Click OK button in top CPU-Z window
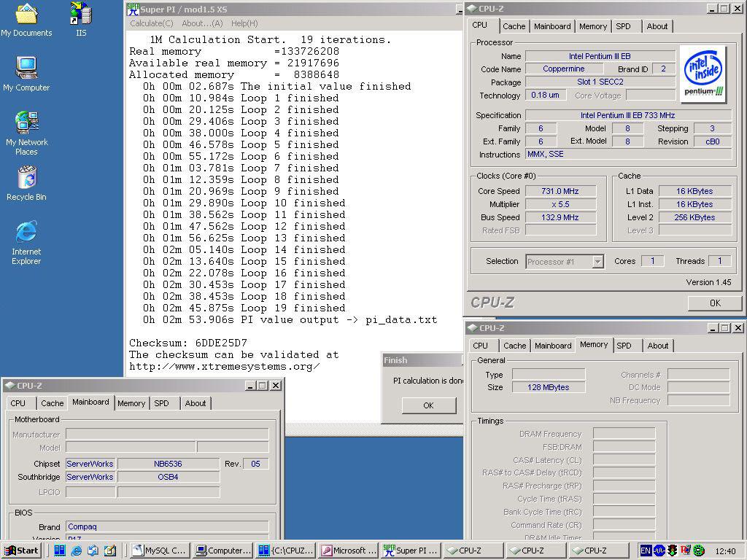The width and height of the screenshot is (747, 560). 715,303
